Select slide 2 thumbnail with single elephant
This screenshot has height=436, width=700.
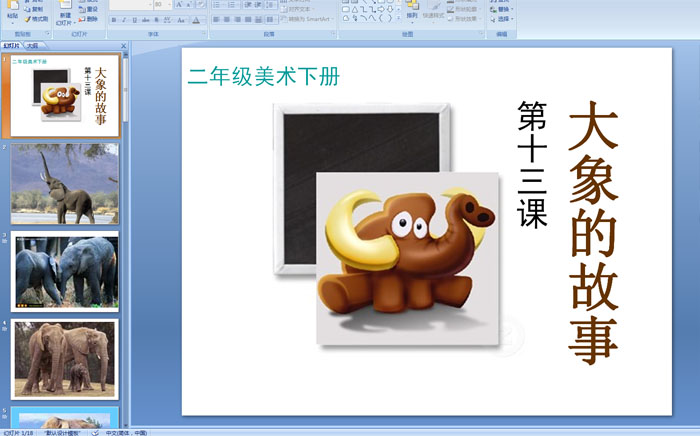click(x=65, y=183)
